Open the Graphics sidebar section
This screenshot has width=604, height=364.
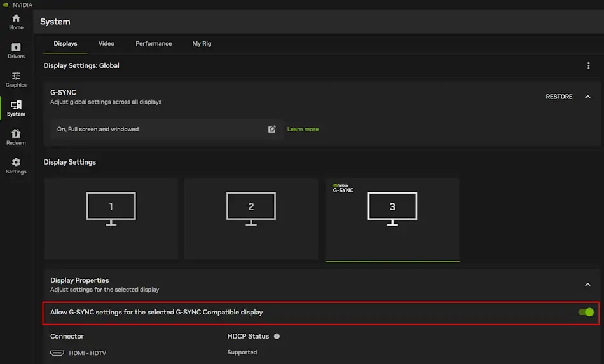pyautogui.click(x=16, y=79)
